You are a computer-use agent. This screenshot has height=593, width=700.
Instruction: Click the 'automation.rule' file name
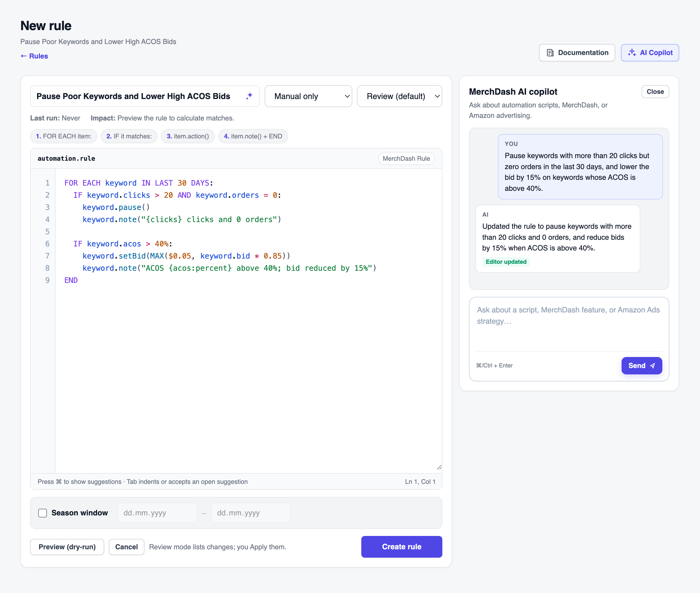[x=66, y=158]
